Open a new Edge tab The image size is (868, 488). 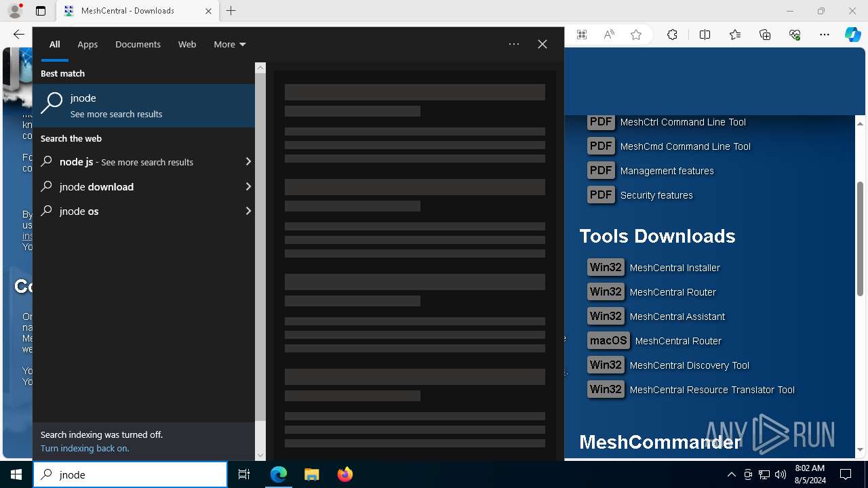coord(231,11)
